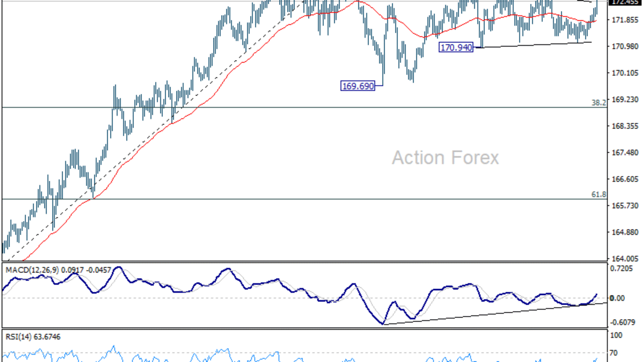Click 170.105 on the price axis
644x362 pixels.
[x=625, y=73]
